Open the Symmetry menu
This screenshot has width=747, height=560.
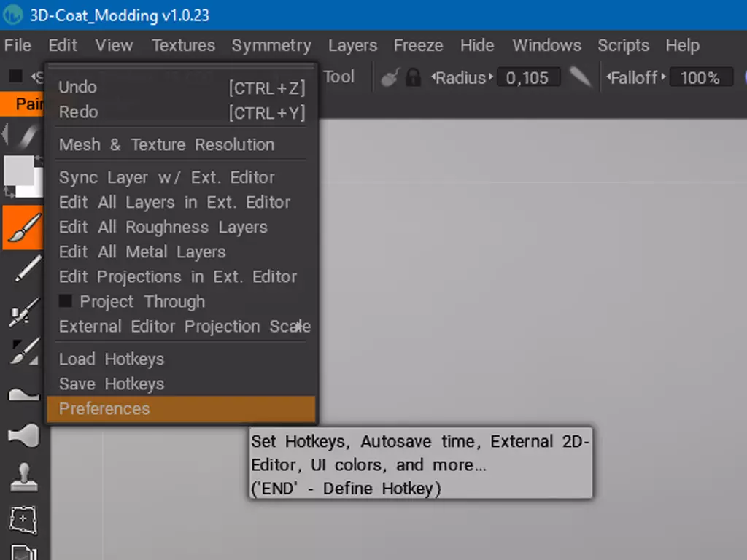tap(271, 45)
